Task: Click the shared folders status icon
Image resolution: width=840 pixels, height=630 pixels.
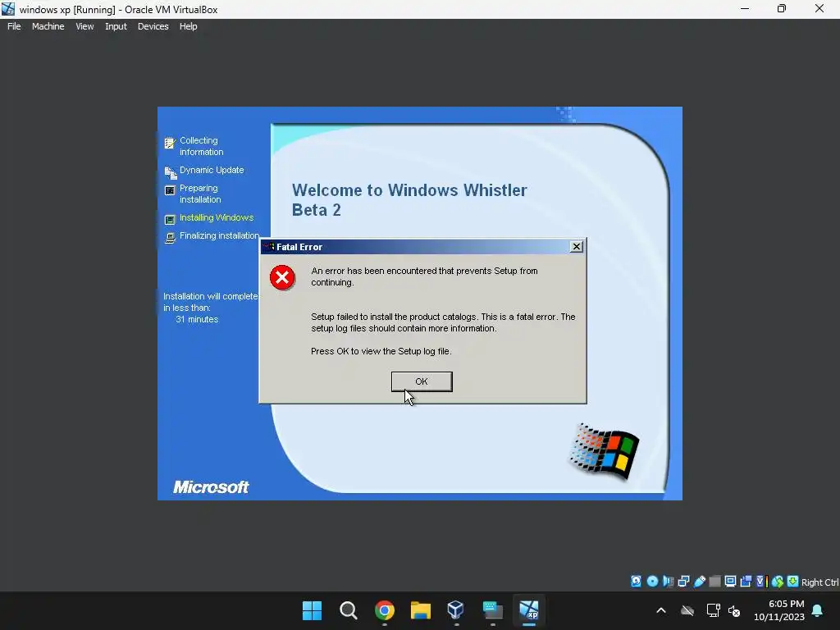Action: [x=714, y=582]
